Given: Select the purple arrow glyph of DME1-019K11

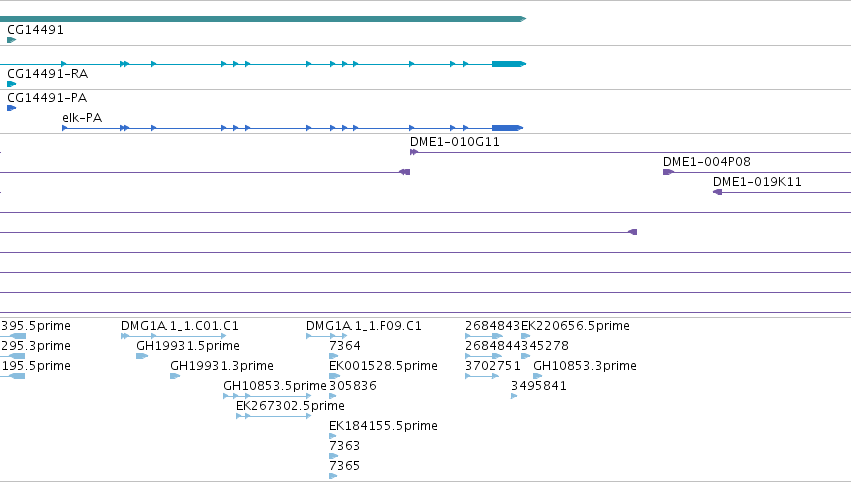Looking at the screenshot, I should 717,192.
